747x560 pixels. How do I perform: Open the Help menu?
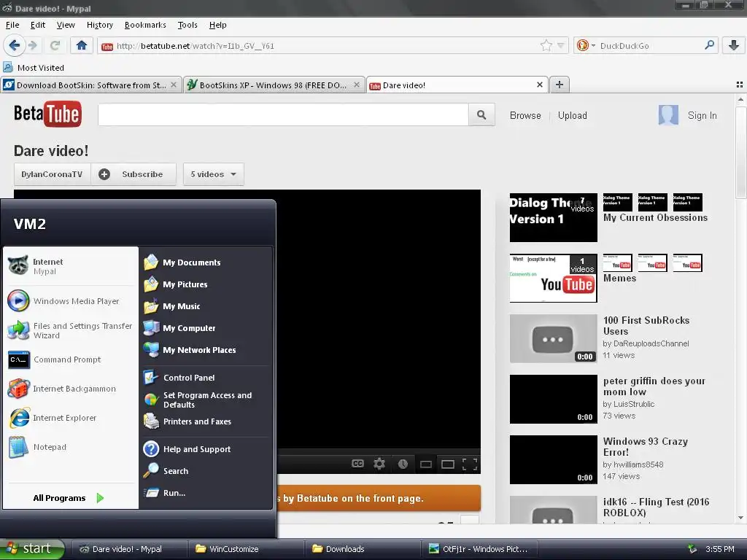coord(217,25)
